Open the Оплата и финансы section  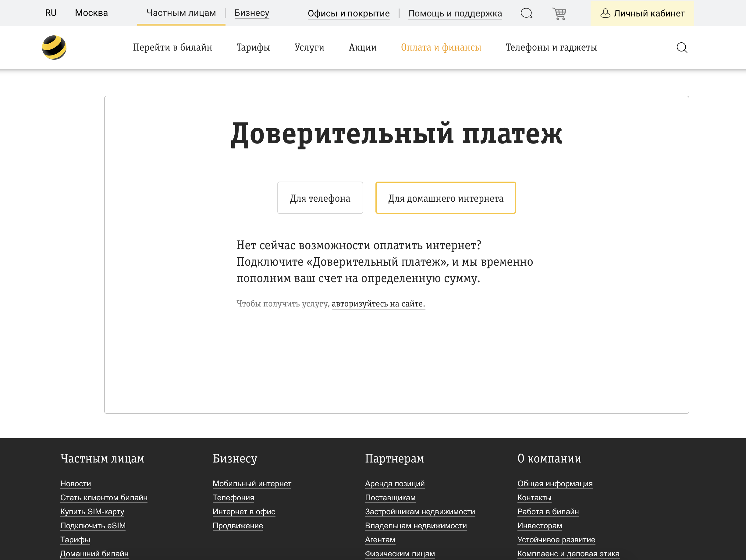[441, 48]
